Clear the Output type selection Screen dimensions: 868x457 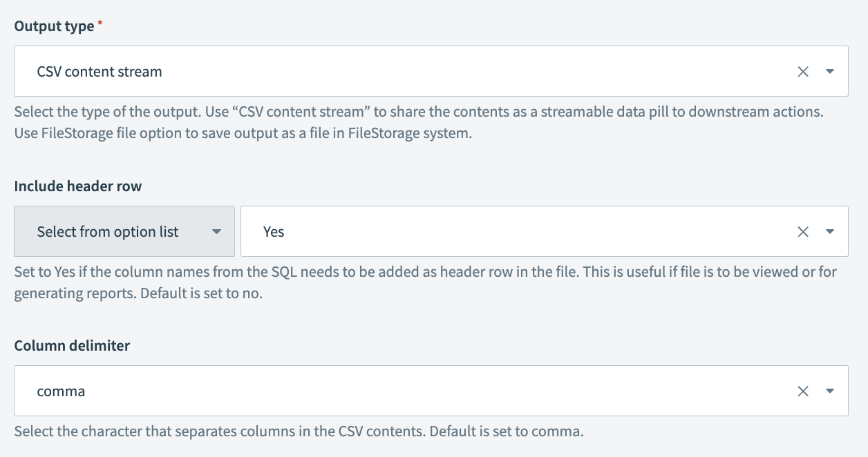tap(803, 72)
